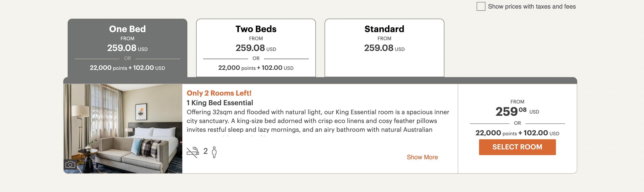Click the "1 King Bed Essential" title
This screenshot has width=644, height=192.
coord(220,103)
